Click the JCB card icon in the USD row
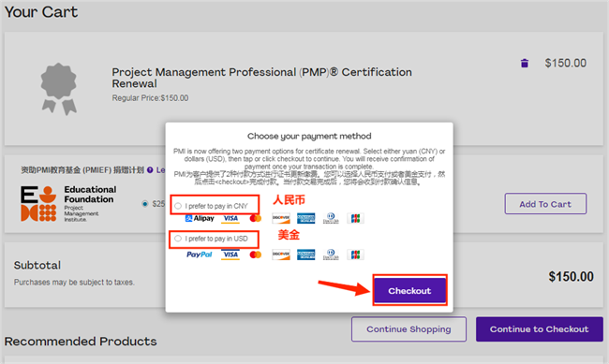 pos(355,255)
